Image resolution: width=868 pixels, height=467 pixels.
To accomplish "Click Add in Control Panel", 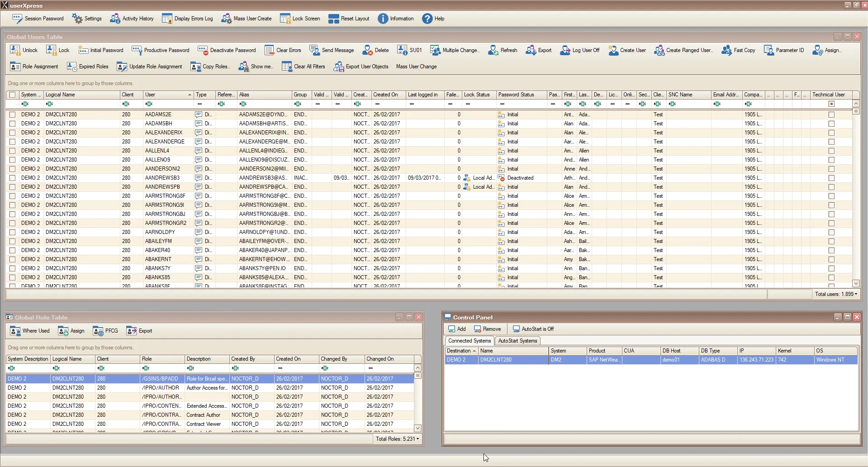I will (x=457, y=329).
